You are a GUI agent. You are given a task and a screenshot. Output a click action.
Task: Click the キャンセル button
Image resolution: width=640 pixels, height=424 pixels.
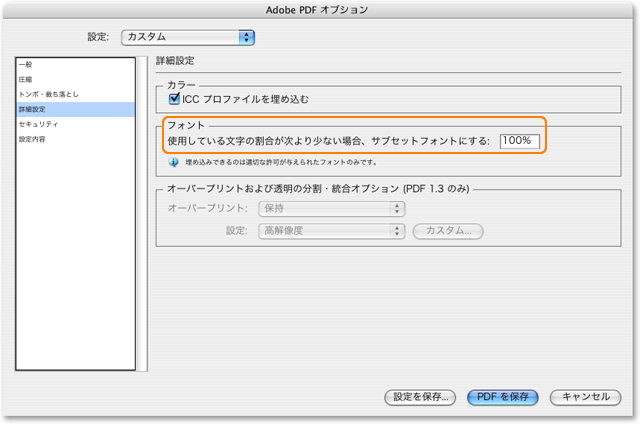(x=585, y=396)
